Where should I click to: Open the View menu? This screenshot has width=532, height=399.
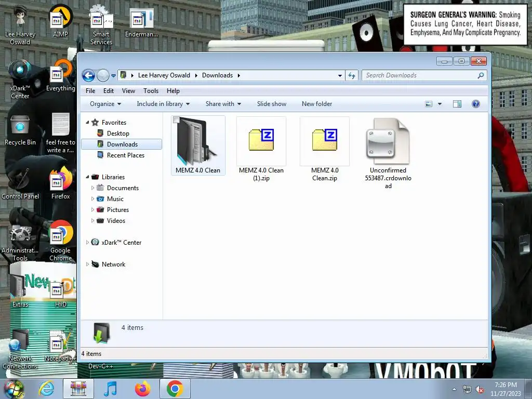pyautogui.click(x=128, y=91)
